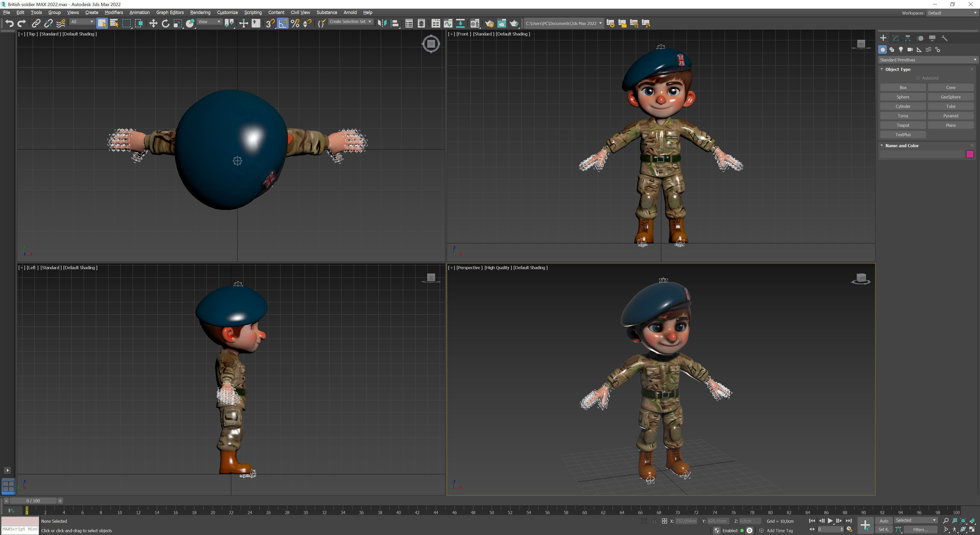Click the Render Production teapot icon

pos(514,23)
